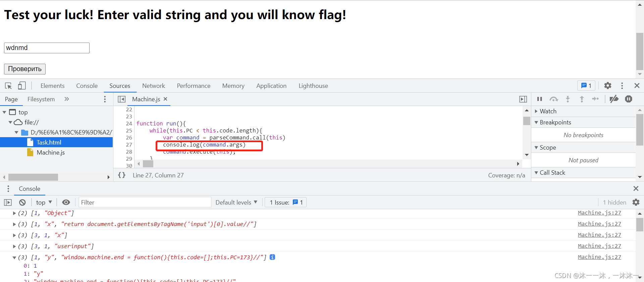Select the inspect element picker icon
This screenshot has height=282, width=644.
pos(8,86)
